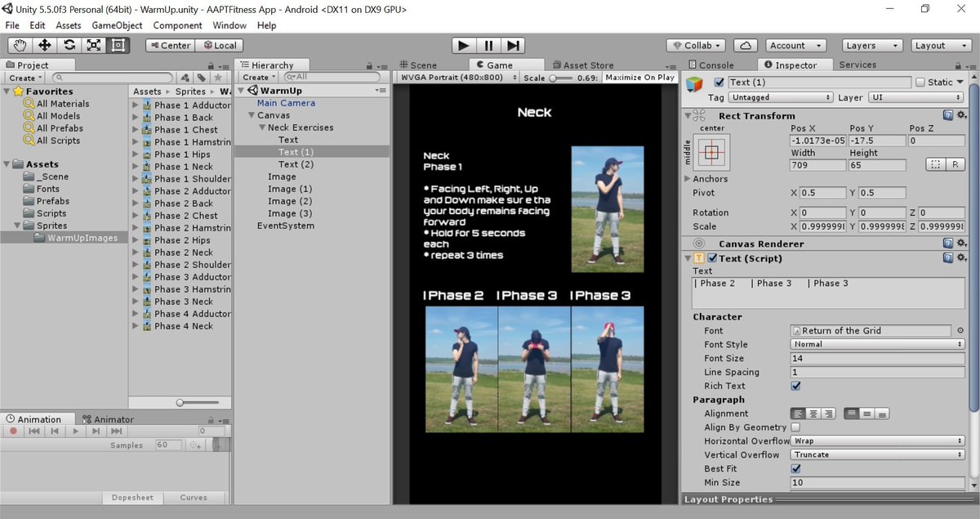Select the Scale tool in the toolbar

point(93,45)
